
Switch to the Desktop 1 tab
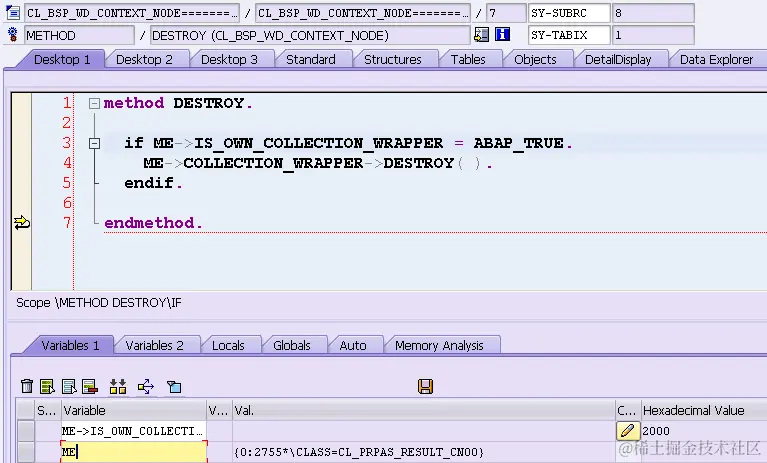[x=62, y=60]
